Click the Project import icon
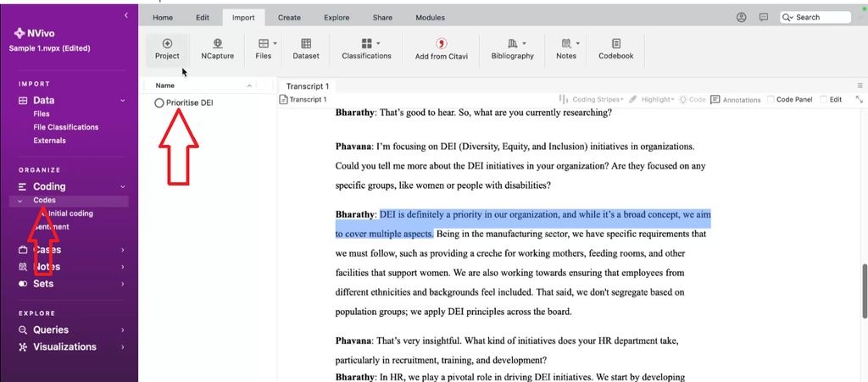The width and height of the screenshot is (868, 382). point(167,43)
